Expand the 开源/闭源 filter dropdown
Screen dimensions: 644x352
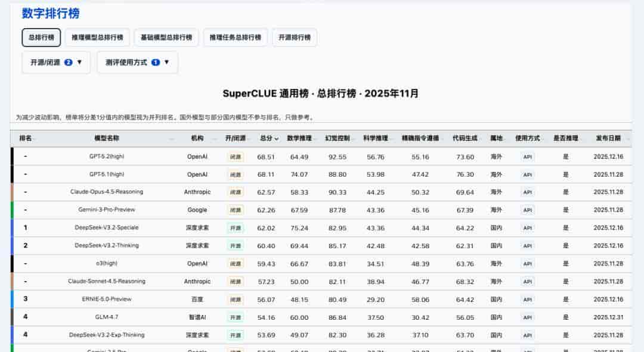(x=56, y=63)
